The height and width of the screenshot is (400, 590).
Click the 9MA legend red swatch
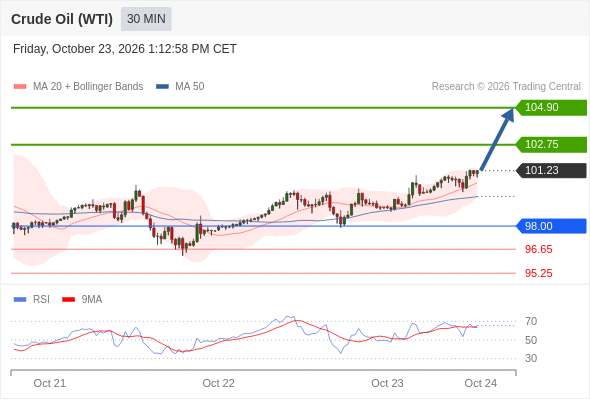[68, 300]
